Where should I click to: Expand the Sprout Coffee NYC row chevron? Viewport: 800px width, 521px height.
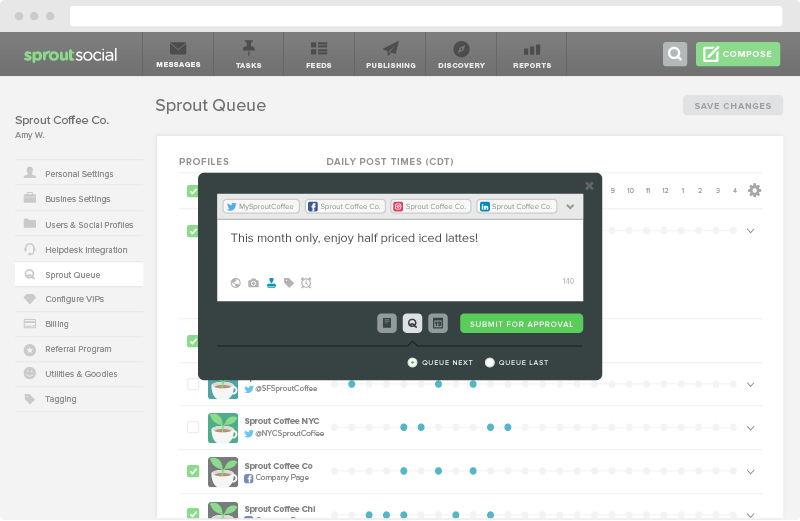[751, 428]
